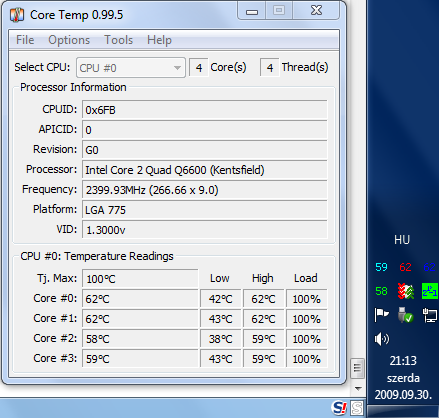Click Core #2 low temperature 38°C
The image size is (439, 418).
point(220,338)
